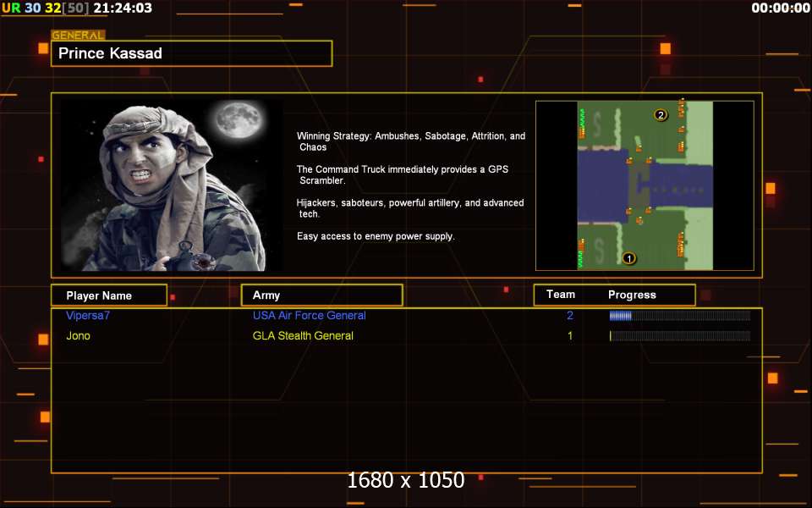Click start position 2 marker on minimap

pos(661,114)
